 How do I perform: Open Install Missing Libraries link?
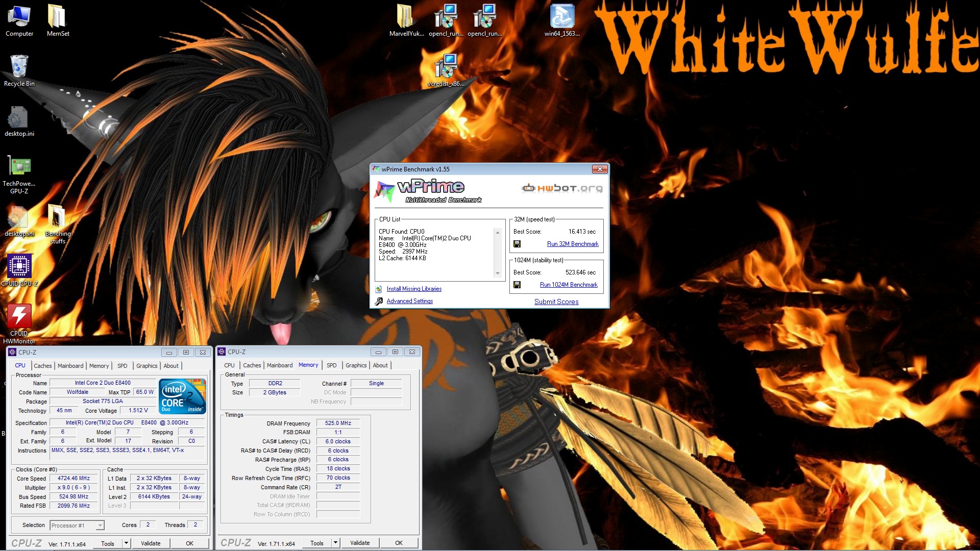point(414,289)
